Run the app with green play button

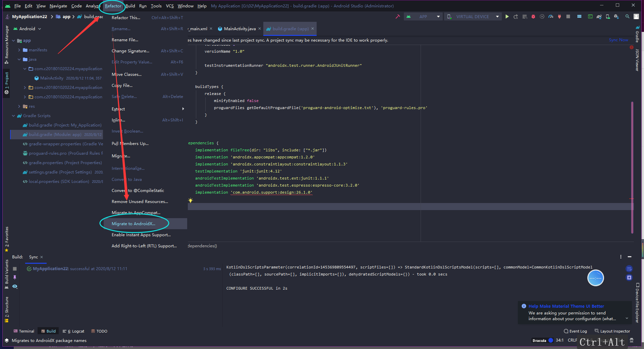[x=507, y=16]
